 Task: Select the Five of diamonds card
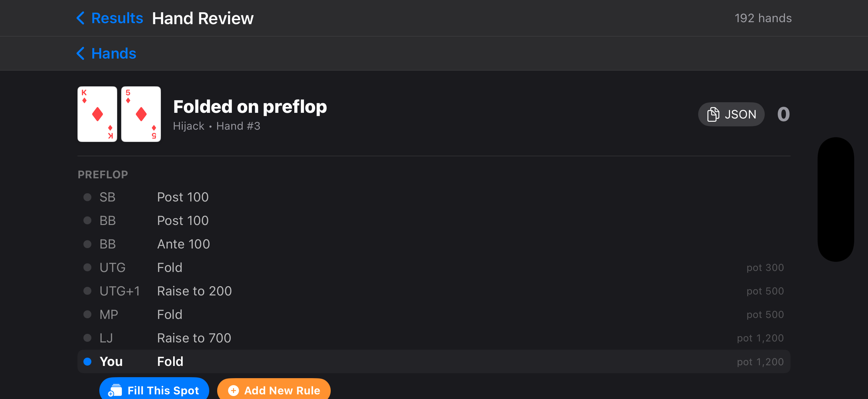141,114
